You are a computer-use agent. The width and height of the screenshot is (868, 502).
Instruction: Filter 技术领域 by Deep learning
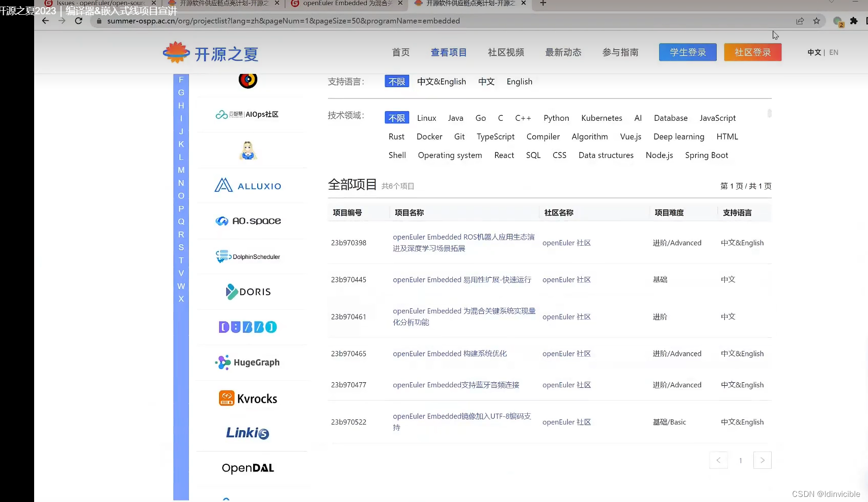(x=679, y=137)
